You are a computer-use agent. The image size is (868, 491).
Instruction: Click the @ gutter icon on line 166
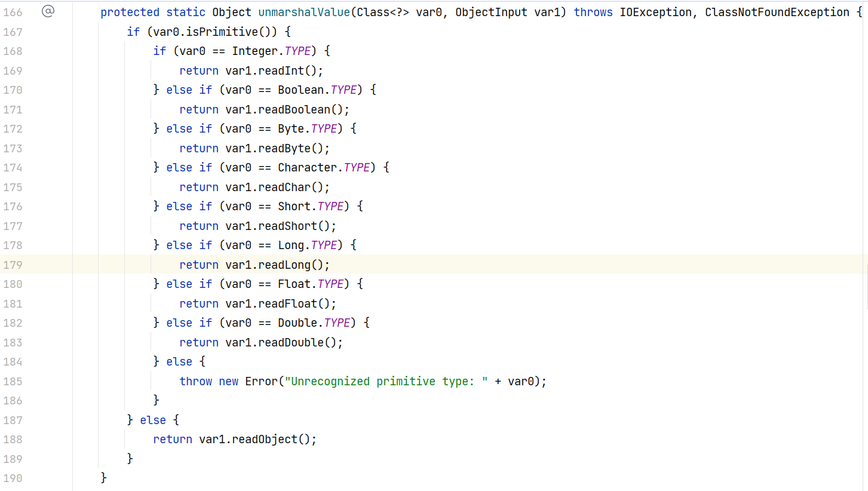click(48, 11)
